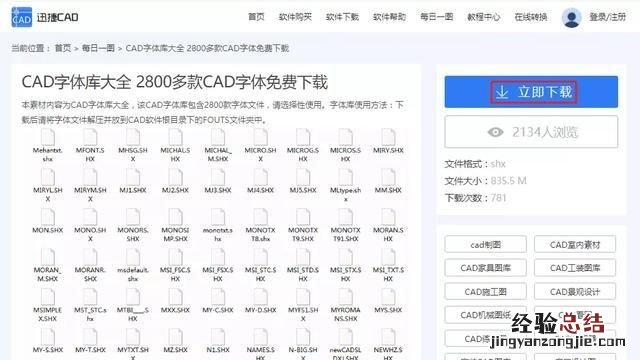Click the 迅捷CAD logo icon
The image size is (640, 360).
pyautogui.click(x=22, y=17)
